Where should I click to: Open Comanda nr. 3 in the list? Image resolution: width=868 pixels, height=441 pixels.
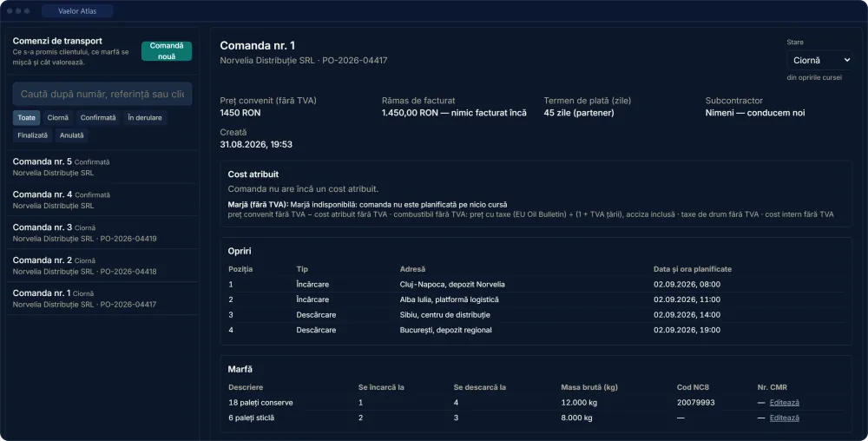(102, 233)
